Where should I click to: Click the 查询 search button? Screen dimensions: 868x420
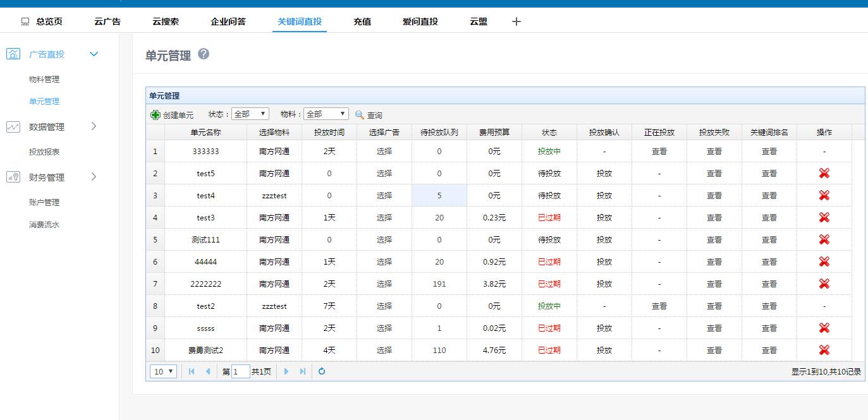coord(369,115)
